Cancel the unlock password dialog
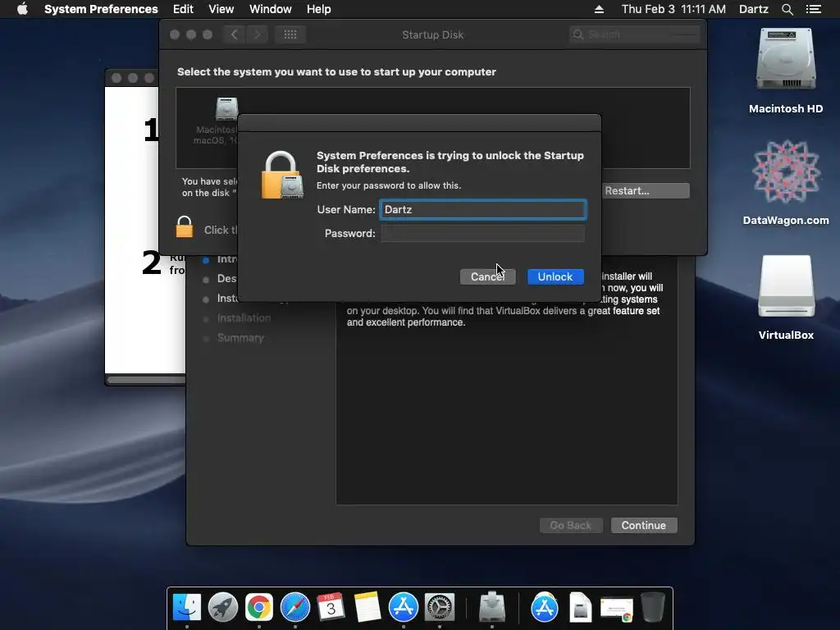 point(487,276)
